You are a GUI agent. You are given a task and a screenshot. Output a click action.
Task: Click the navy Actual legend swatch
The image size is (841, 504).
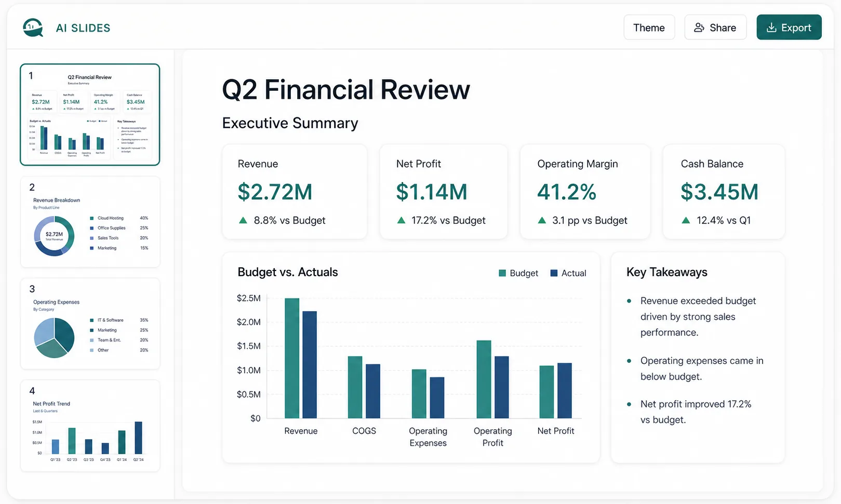click(x=554, y=273)
